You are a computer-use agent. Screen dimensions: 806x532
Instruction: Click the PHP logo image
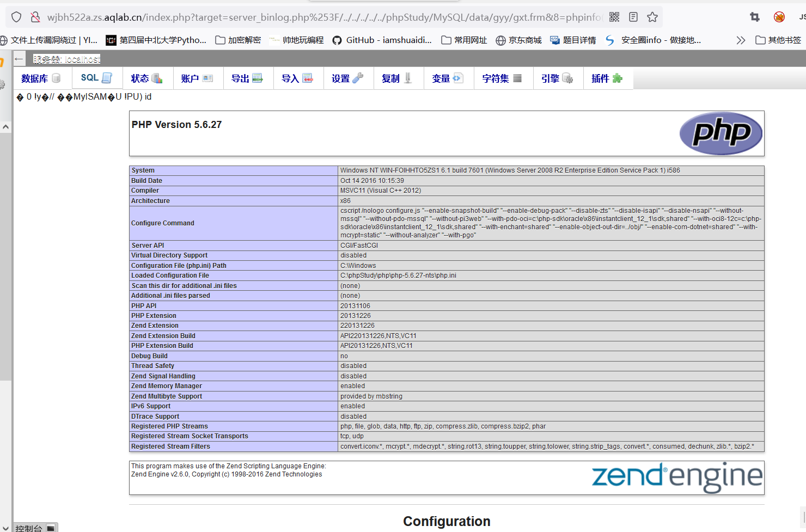point(721,133)
